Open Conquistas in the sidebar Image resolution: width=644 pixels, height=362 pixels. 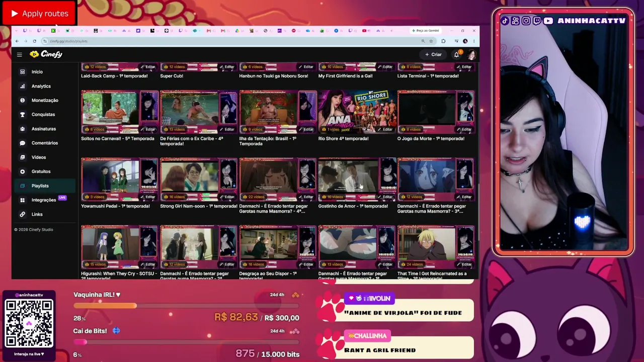coord(45,115)
